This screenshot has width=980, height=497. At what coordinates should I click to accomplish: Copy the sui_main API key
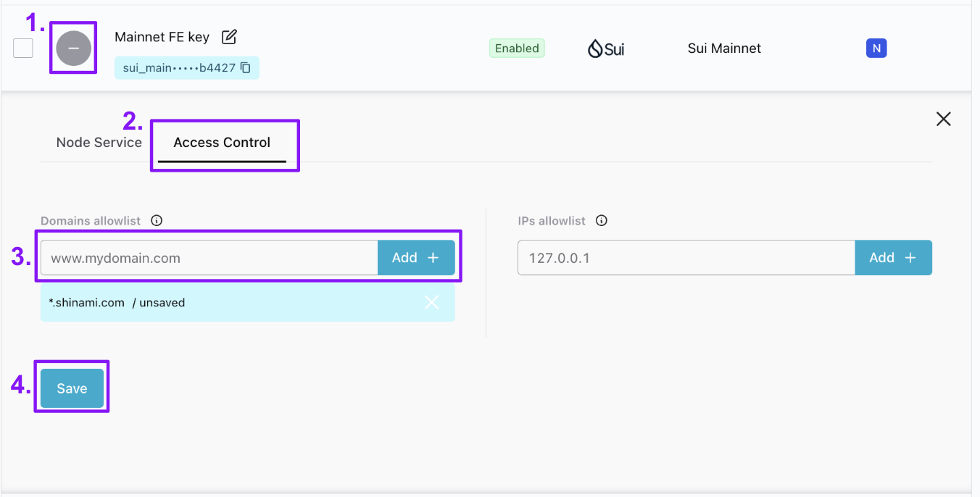[246, 68]
